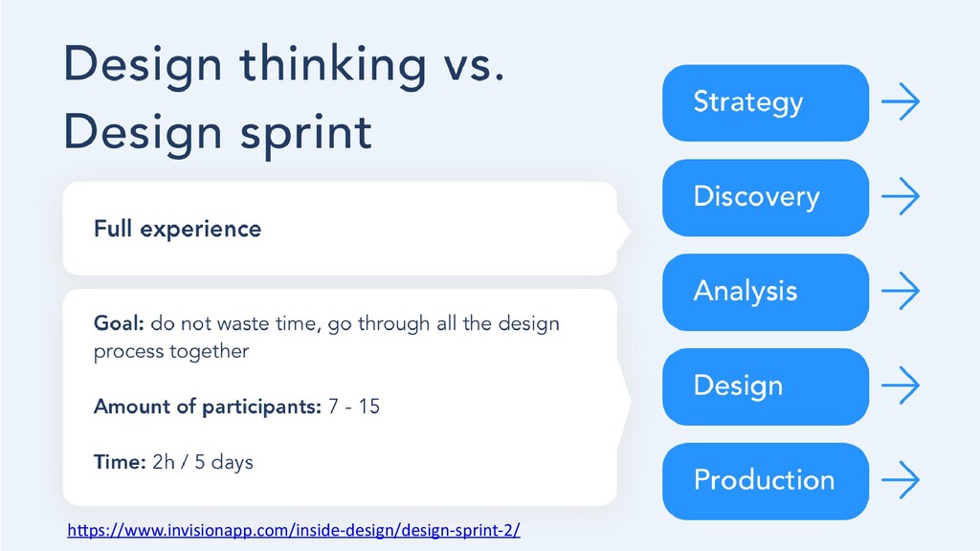
Task: Click the Goal description text
Action: click(x=326, y=338)
